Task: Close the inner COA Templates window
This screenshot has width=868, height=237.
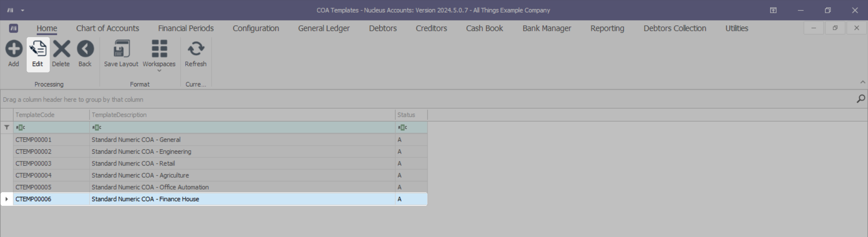Action: (x=856, y=28)
